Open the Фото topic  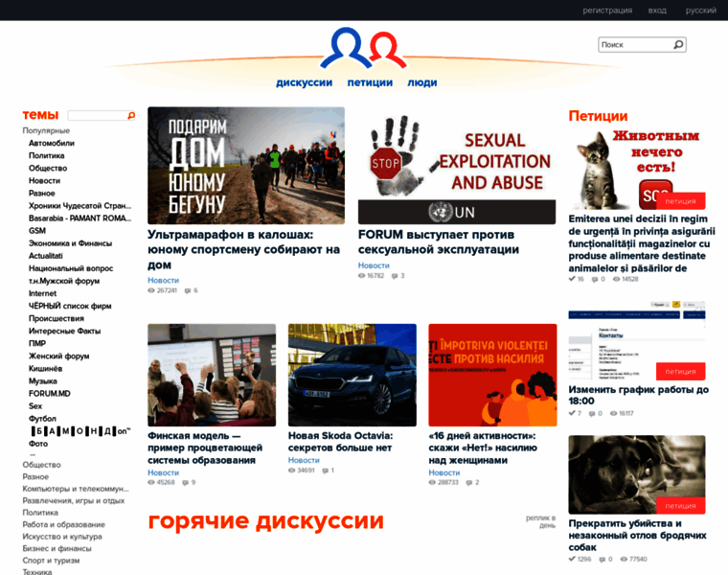coord(38,444)
